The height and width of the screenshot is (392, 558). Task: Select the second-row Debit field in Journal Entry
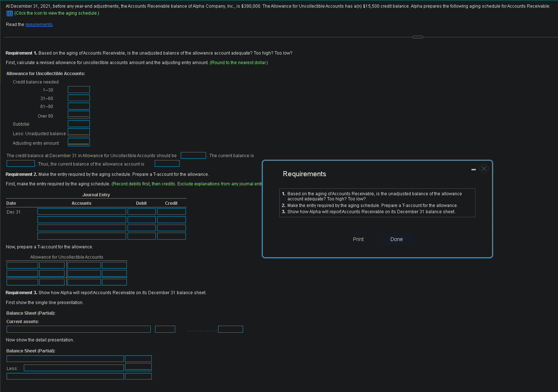pos(142,219)
